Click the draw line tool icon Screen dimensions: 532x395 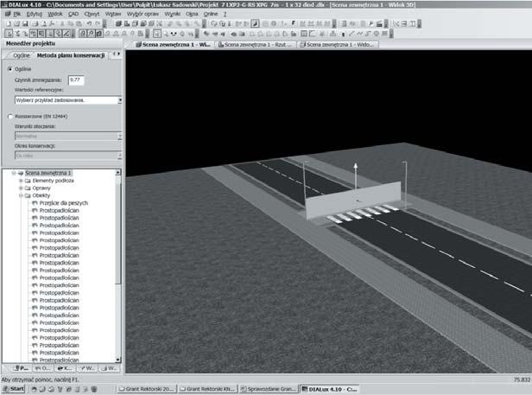(x=351, y=34)
